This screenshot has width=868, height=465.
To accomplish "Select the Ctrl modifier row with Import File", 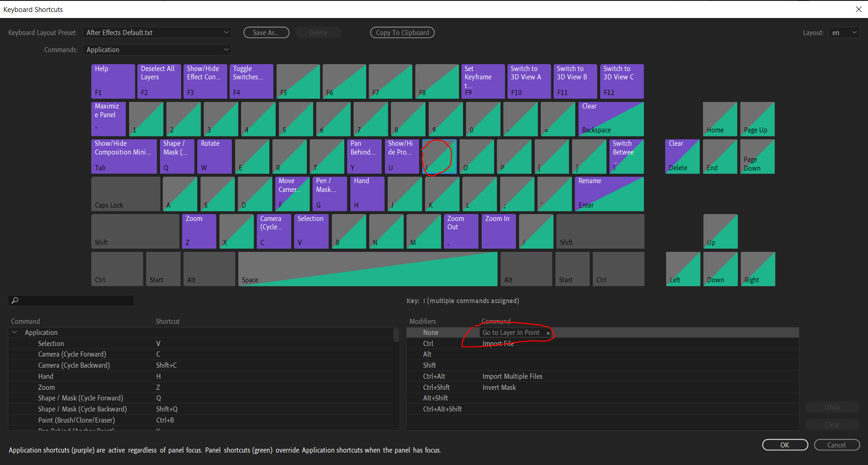I will [x=602, y=344].
